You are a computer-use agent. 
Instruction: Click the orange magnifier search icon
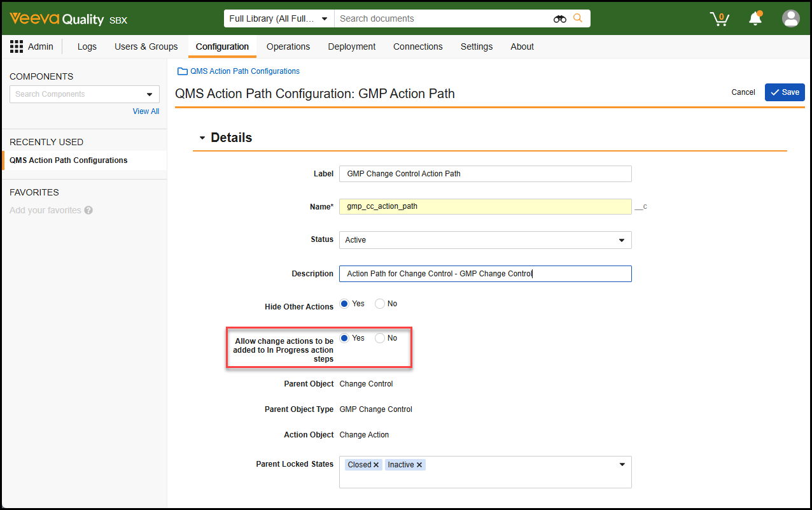(x=578, y=18)
